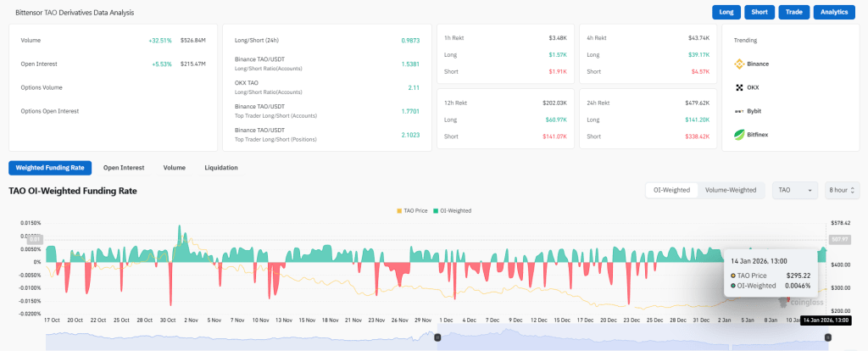Image resolution: width=868 pixels, height=351 pixels.
Task: Click the blue Long button
Action: pyautogui.click(x=726, y=12)
